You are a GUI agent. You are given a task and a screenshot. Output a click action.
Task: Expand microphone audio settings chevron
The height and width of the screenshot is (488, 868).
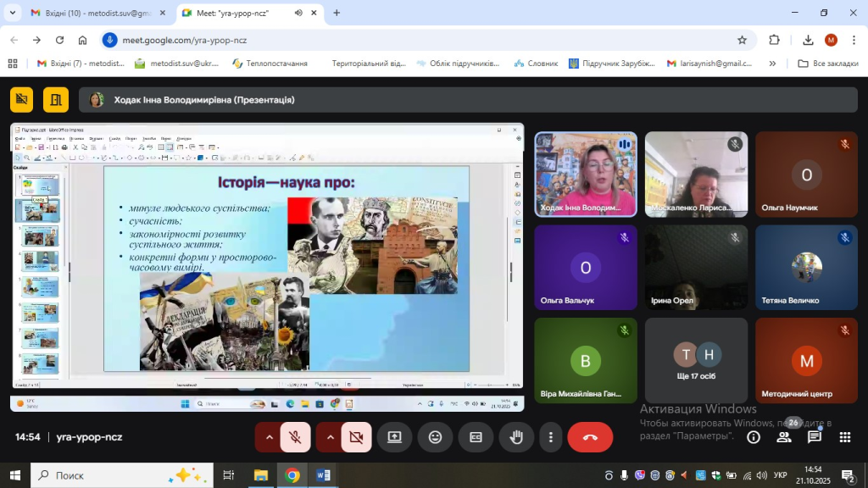(x=270, y=437)
